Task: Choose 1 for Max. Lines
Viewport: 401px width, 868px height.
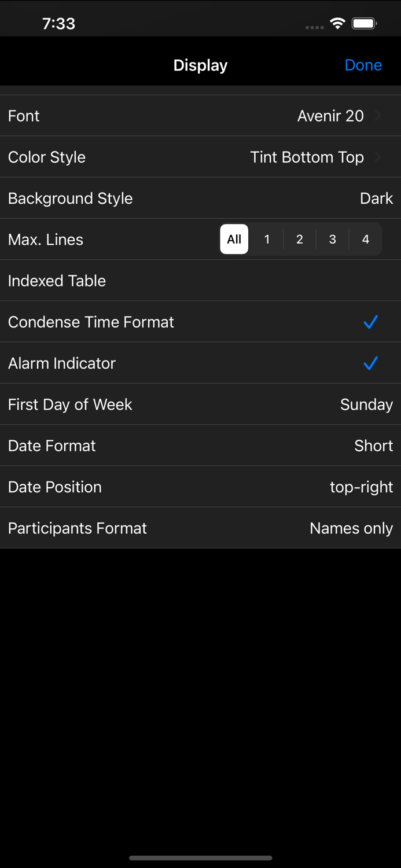Action: point(267,239)
